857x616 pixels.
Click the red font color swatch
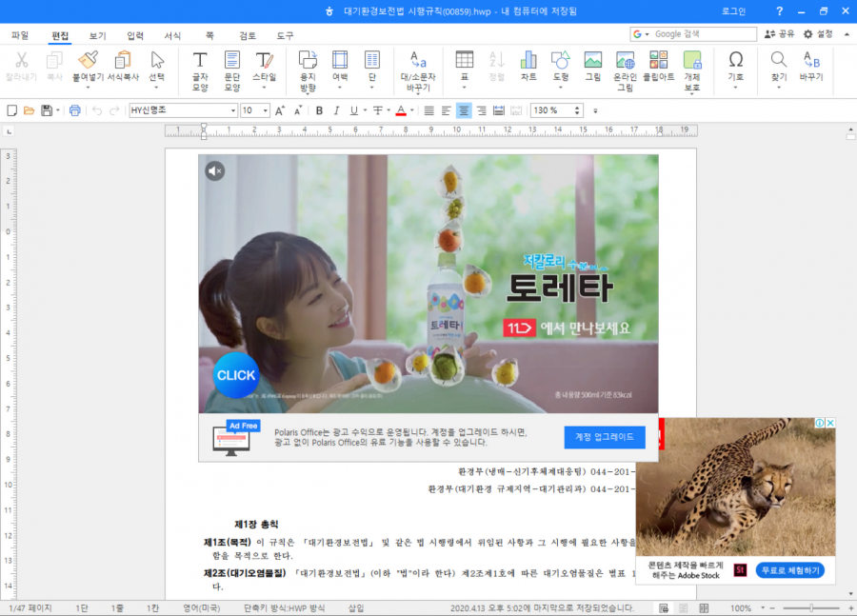point(401,110)
